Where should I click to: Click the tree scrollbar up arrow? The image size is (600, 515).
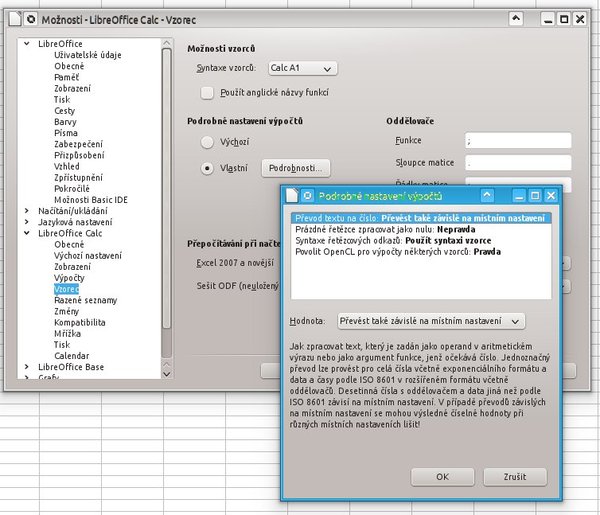166,42
